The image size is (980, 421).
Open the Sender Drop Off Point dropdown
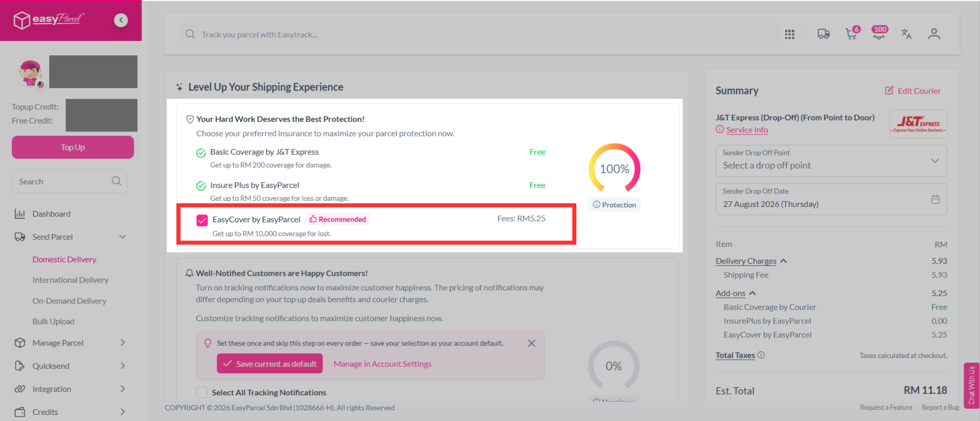click(831, 161)
